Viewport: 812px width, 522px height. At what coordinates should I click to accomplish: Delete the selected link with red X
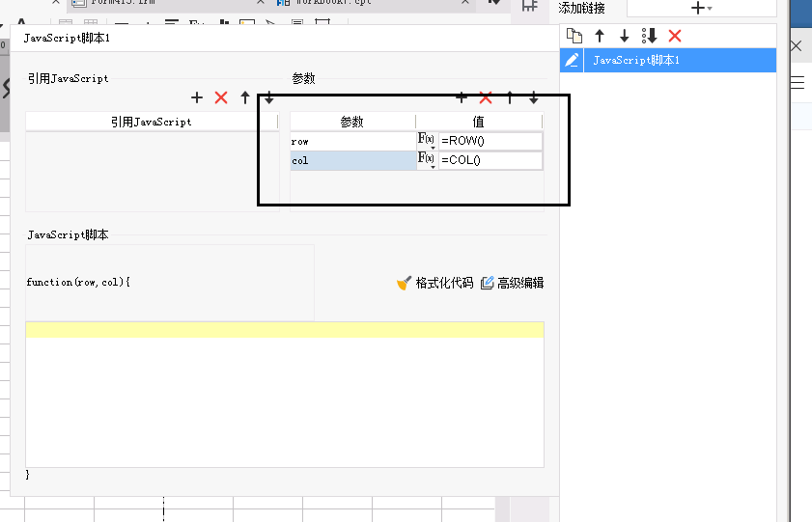pos(675,36)
